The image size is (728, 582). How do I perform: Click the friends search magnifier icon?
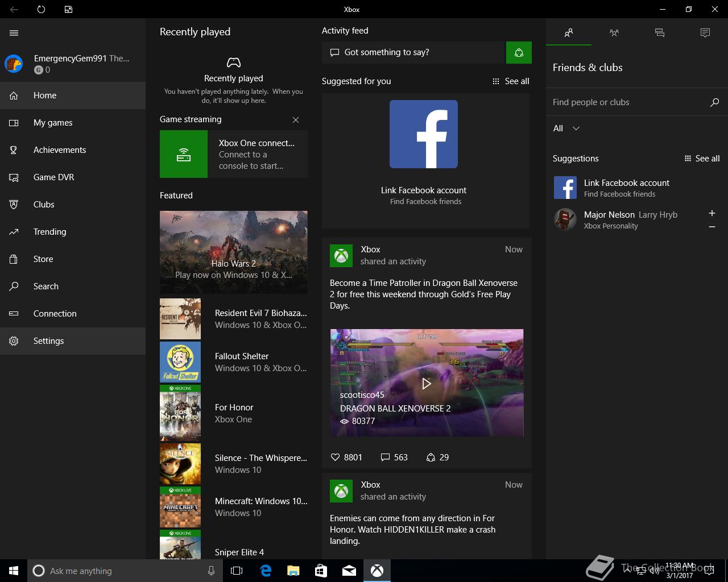[x=714, y=102]
